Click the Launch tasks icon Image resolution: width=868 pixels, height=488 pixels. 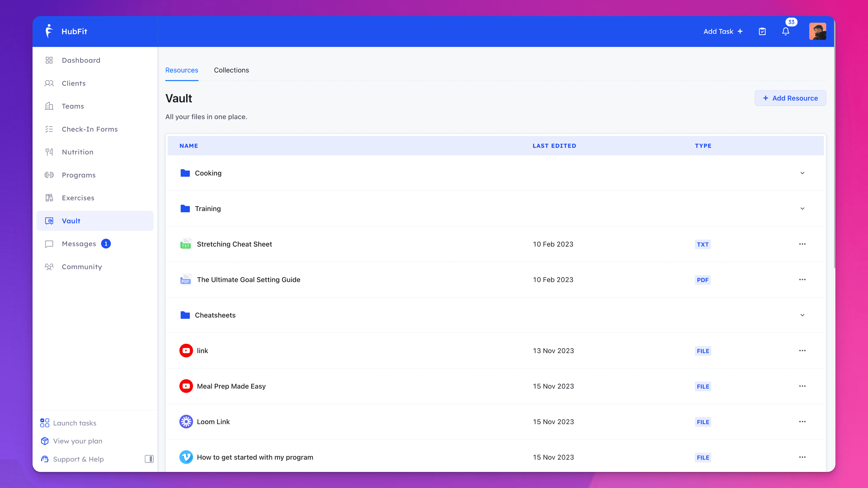click(44, 423)
